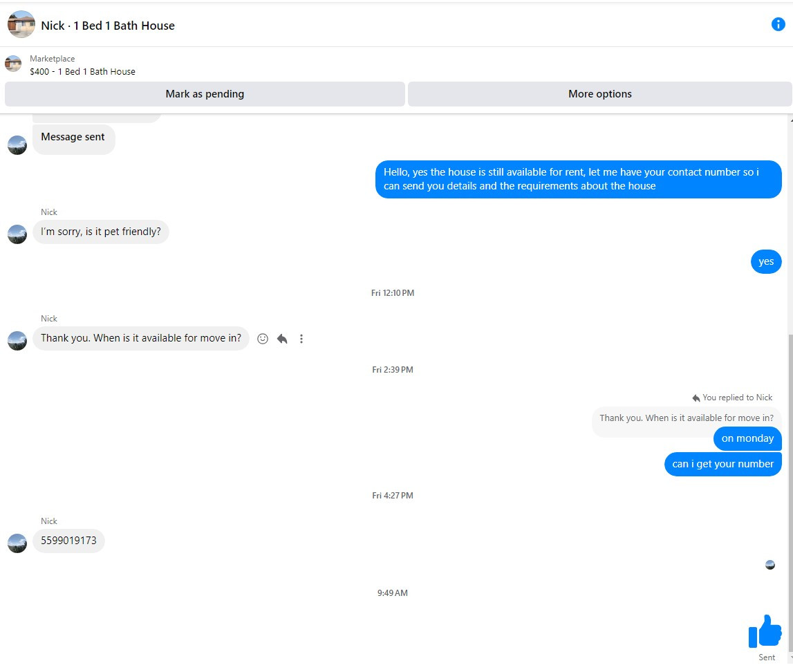Click Nick 1 Bed 1 Bath House title

coord(108,26)
